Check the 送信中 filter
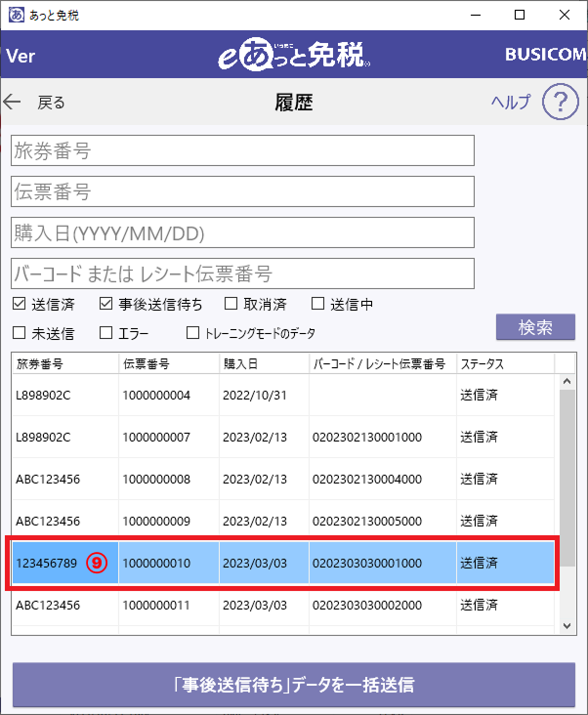The width and height of the screenshot is (588, 715). pos(317,304)
